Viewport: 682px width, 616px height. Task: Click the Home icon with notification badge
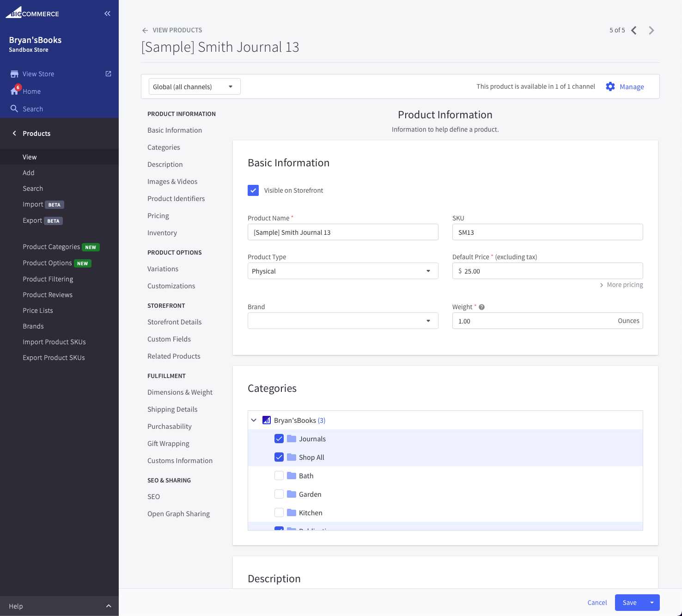click(x=14, y=91)
